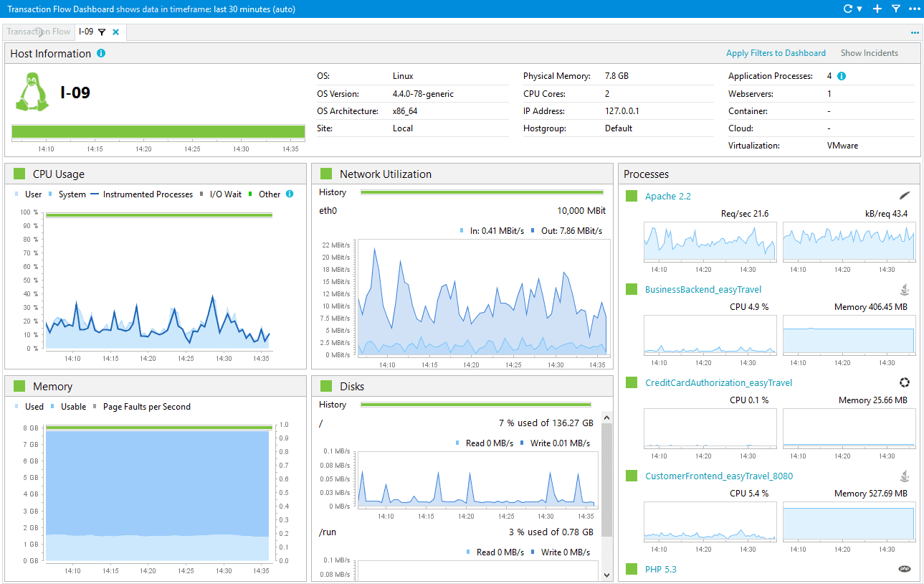This screenshot has width=924, height=584.
Task: Click the Apache 2.2 green status square
Action: point(632,196)
